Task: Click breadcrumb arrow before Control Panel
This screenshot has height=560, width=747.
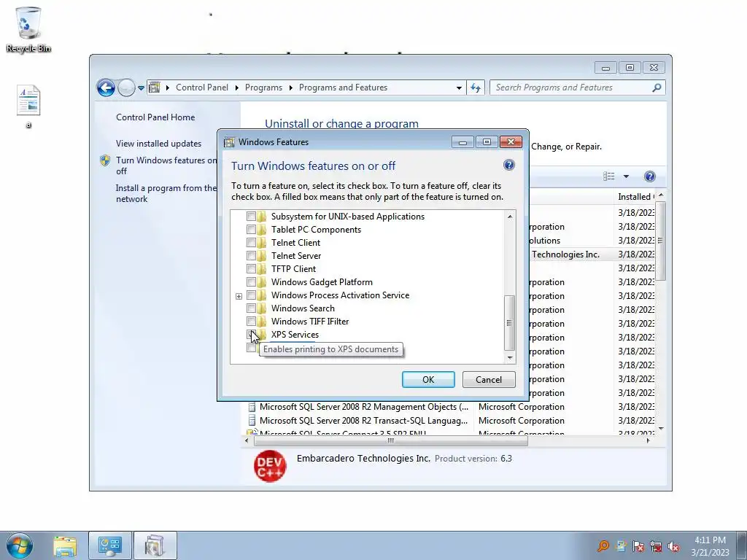Action: 168,87
